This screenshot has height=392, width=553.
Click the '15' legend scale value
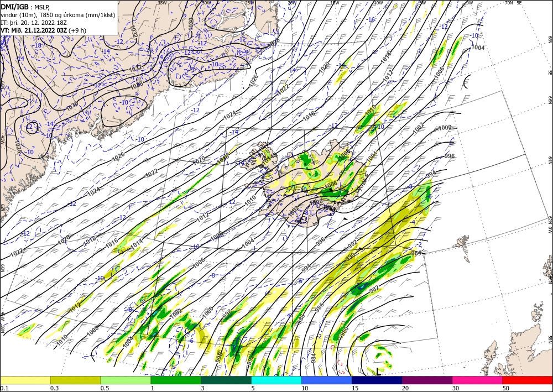point(355,388)
